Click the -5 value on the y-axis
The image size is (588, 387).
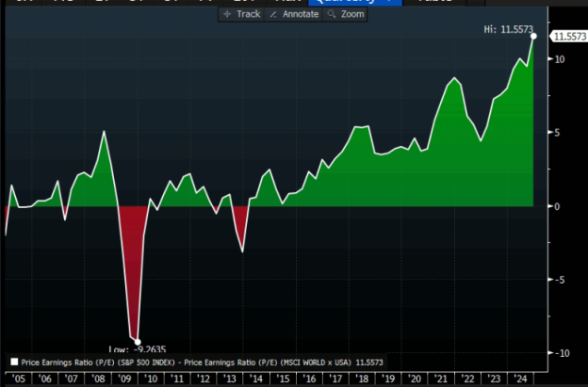click(x=562, y=280)
